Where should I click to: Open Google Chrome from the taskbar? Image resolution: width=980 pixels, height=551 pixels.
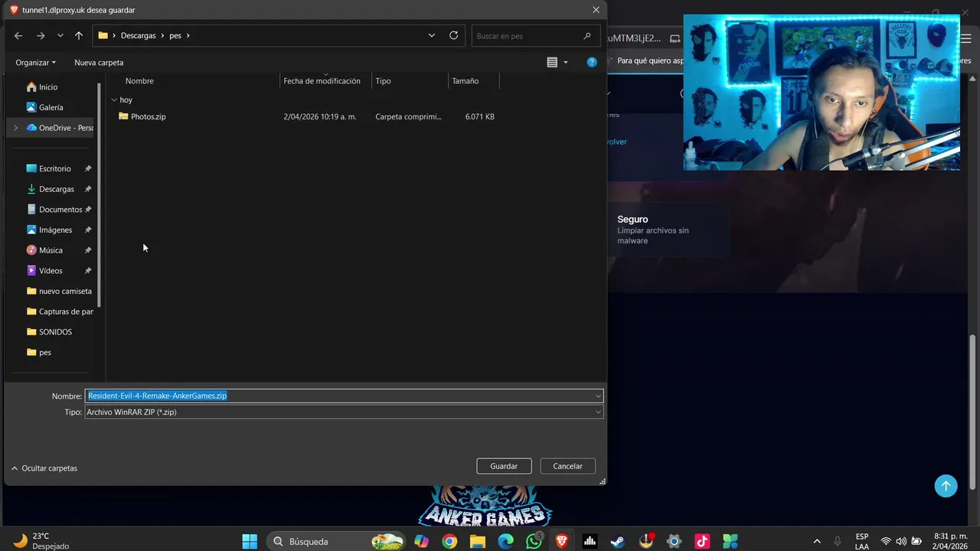[x=449, y=541]
